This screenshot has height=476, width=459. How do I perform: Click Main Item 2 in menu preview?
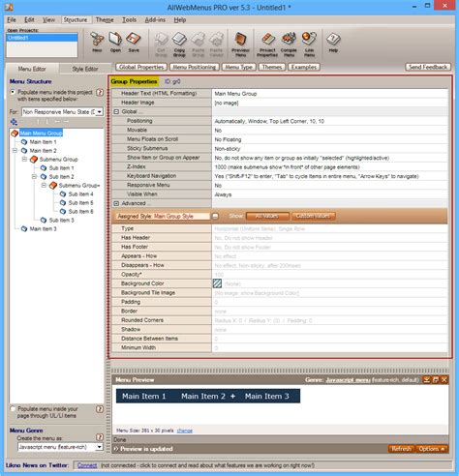(x=203, y=397)
